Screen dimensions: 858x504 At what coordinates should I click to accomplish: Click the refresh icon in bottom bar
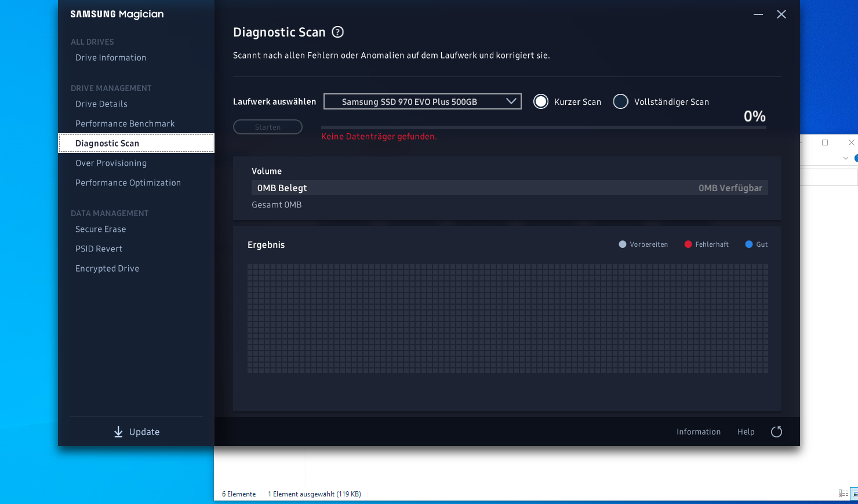click(x=776, y=432)
